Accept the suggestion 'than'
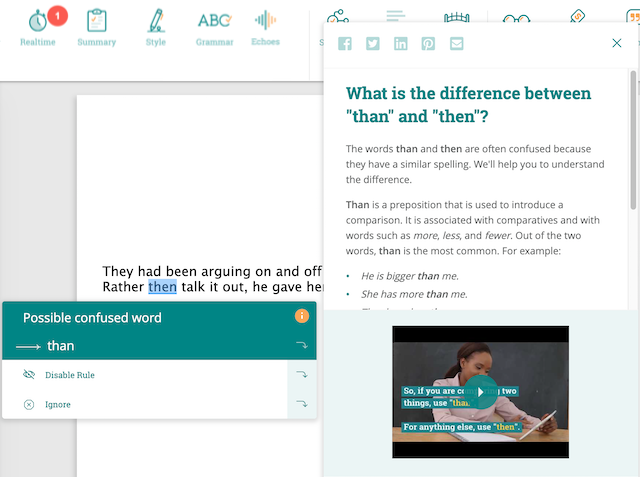 point(60,346)
